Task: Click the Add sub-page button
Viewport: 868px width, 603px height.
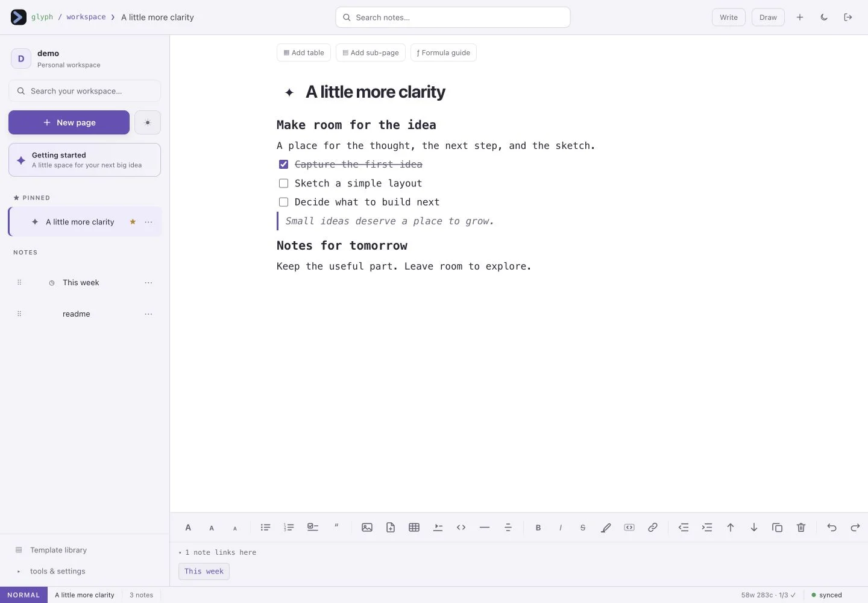Action: [371, 52]
